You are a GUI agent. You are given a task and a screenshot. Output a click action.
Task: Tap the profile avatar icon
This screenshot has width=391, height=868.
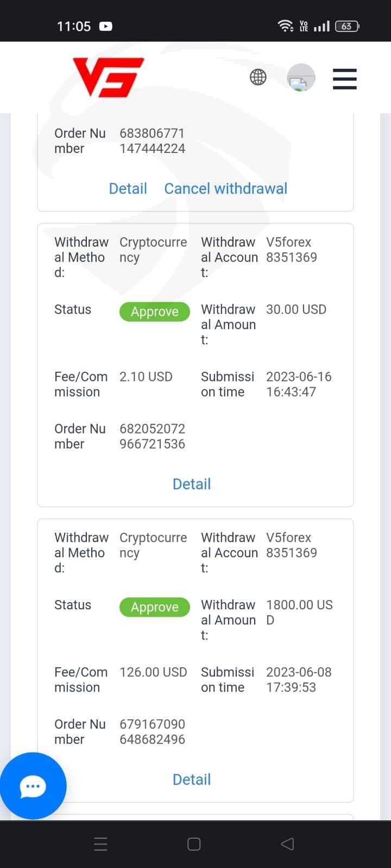coord(301,78)
